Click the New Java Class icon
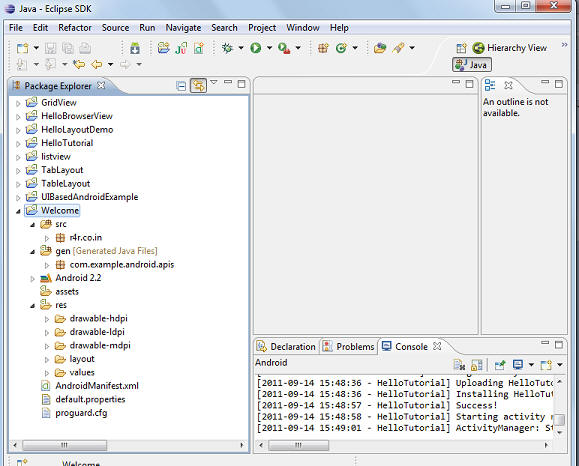The width and height of the screenshot is (579, 466). (x=341, y=48)
